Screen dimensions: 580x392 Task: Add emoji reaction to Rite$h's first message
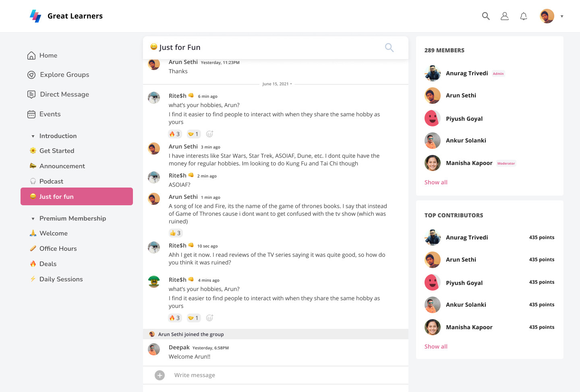tap(209, 134)
